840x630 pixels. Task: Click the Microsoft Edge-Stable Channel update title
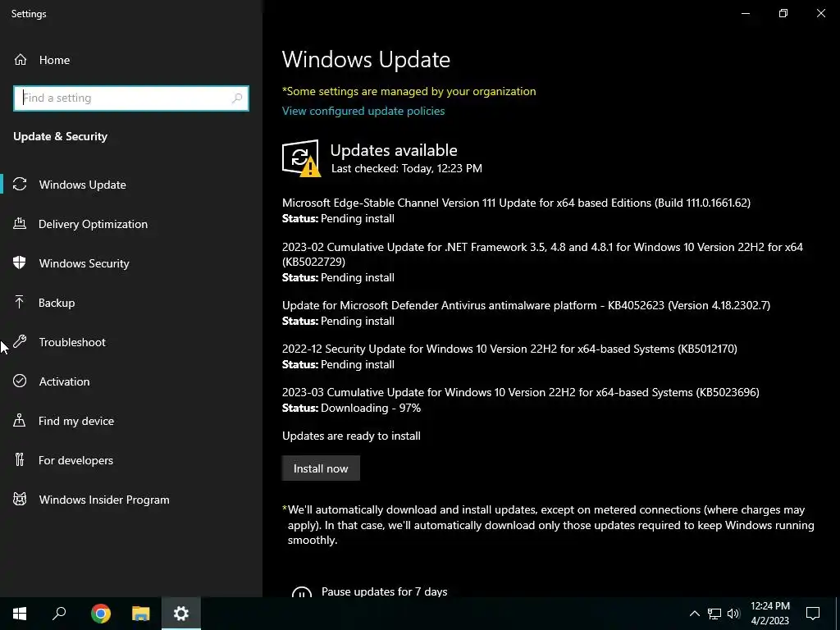coord(517,203)
